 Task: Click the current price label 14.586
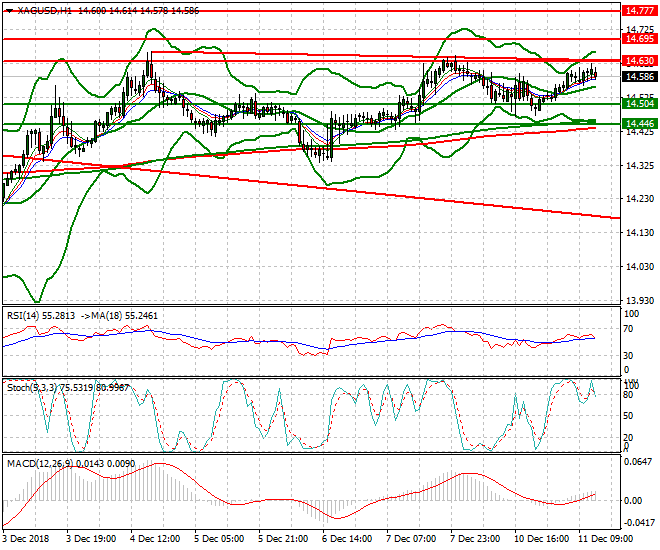638,76
